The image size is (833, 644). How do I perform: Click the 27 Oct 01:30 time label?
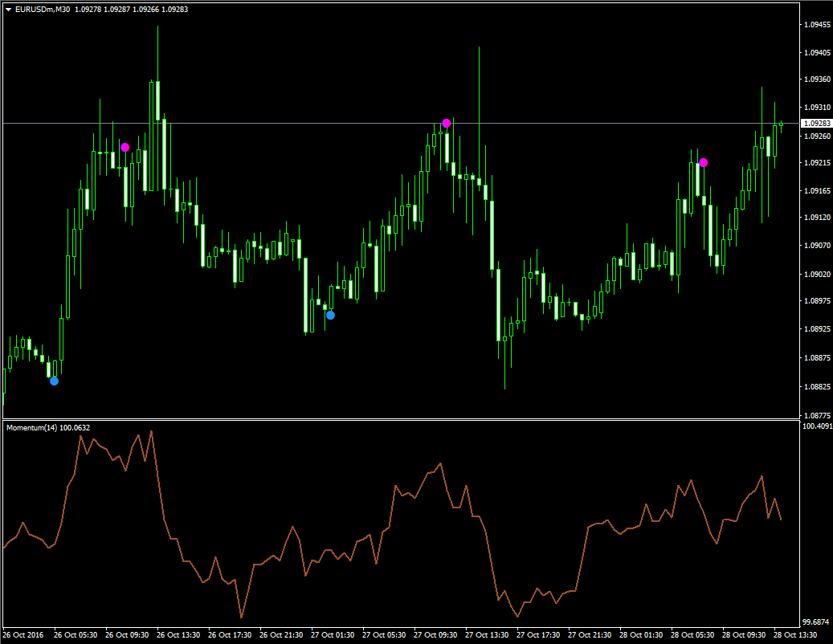(x=333, y=635)
